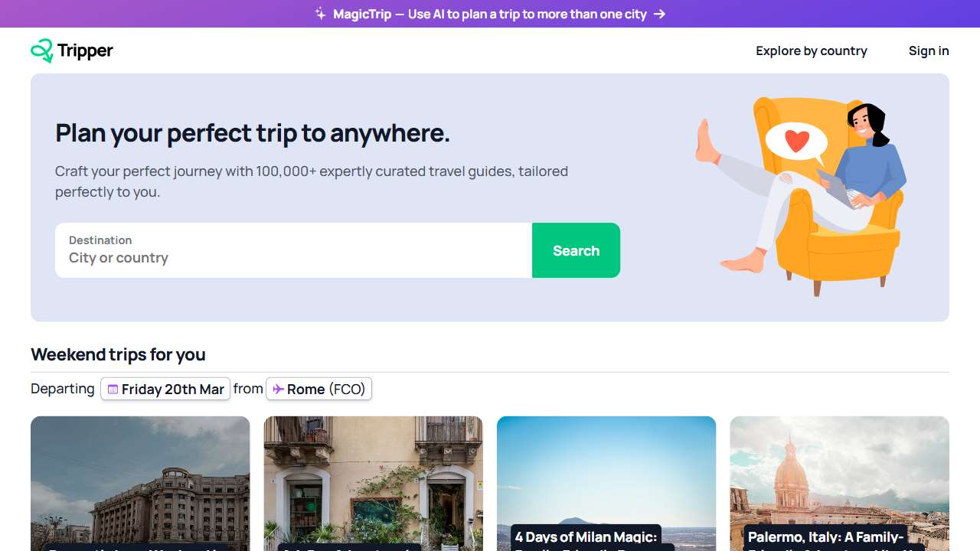Open the departure date picker Friday 20th Mar
The height and width of the screenshot is (551, 980).
coord(165,389)
